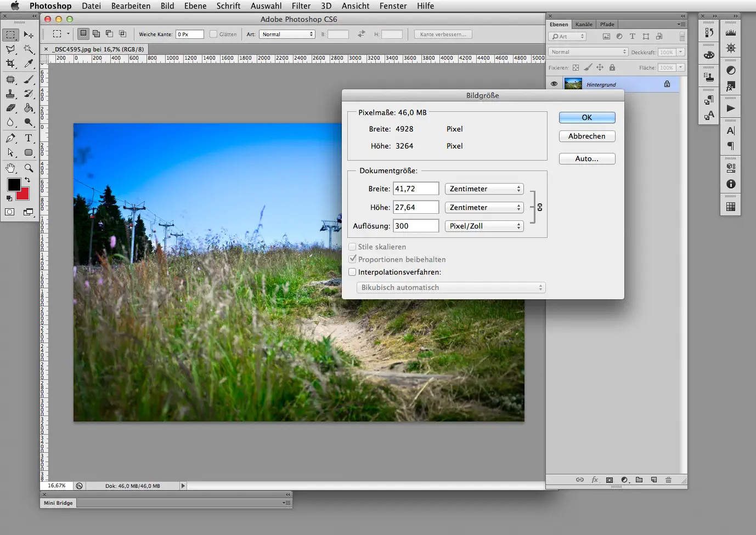Hide the Hintergrund layer visibility
Image resolution: width=756 pixels, height=535 pixels.
click(x=554, y=84)
